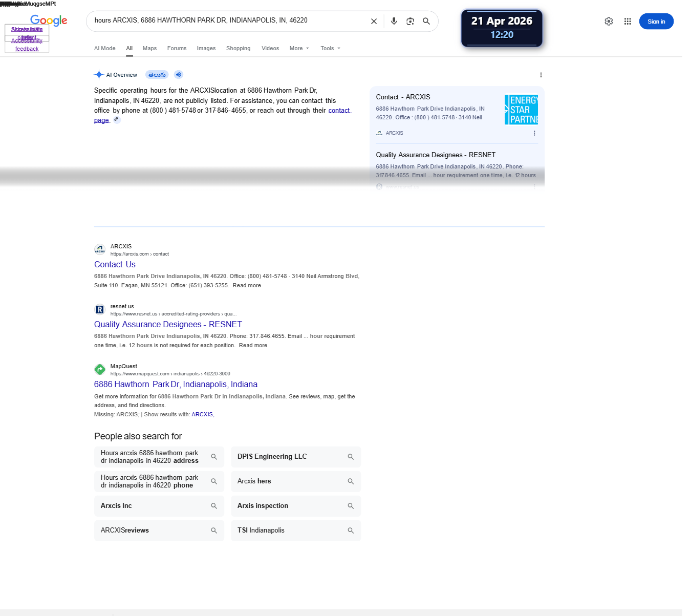Image resolution: width=690 pixels, height=616 pixels.
Task: Open Google Lens image search icon
Action: 410,22
